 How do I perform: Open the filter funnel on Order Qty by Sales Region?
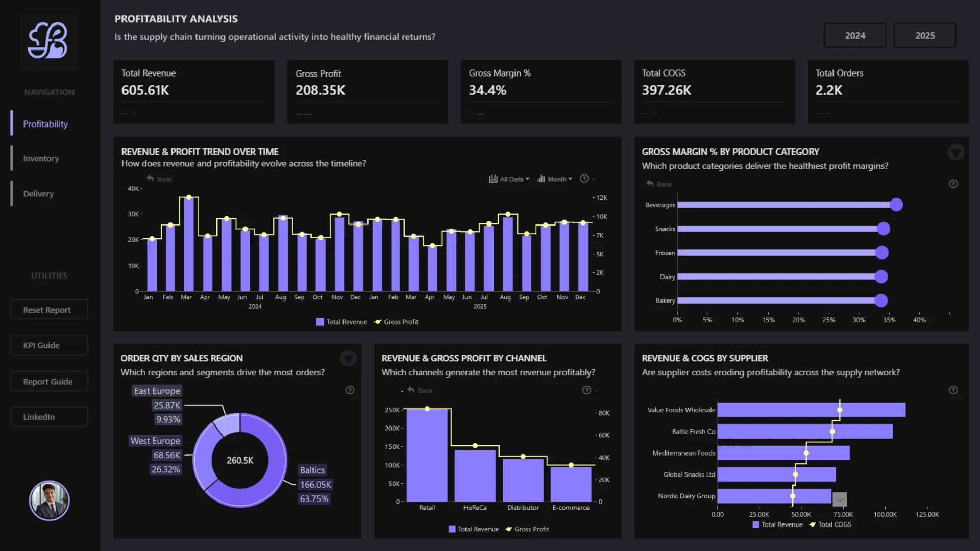pos(348,358)
